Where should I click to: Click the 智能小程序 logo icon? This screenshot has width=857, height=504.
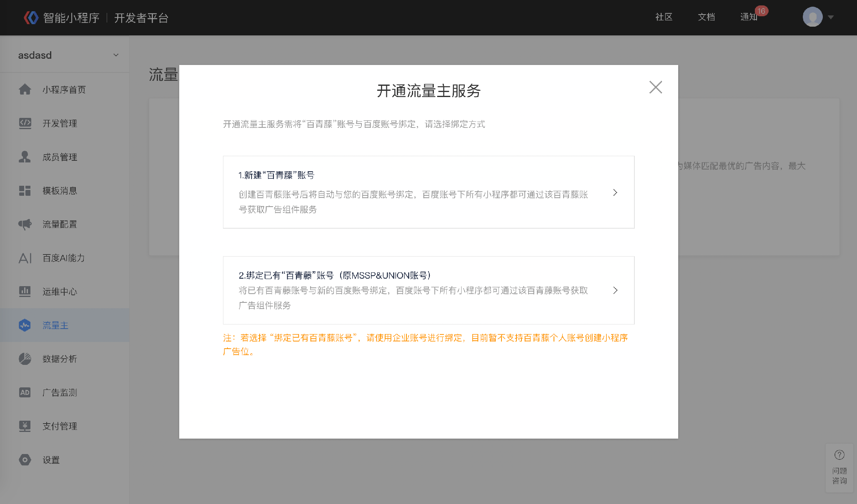pyautogui.click(x=31, y=17)
